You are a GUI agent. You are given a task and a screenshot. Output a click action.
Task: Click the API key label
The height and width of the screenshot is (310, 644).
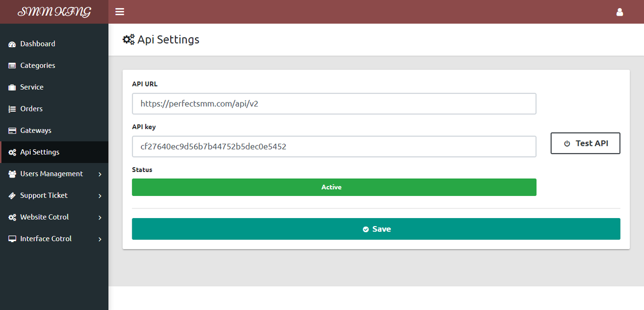[144, 127]
